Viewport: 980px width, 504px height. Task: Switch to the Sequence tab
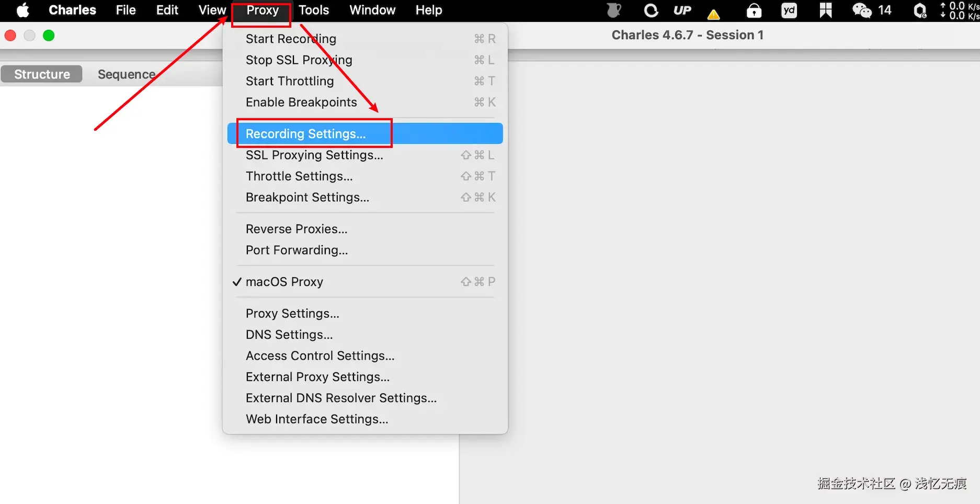(x=127, y=74)
